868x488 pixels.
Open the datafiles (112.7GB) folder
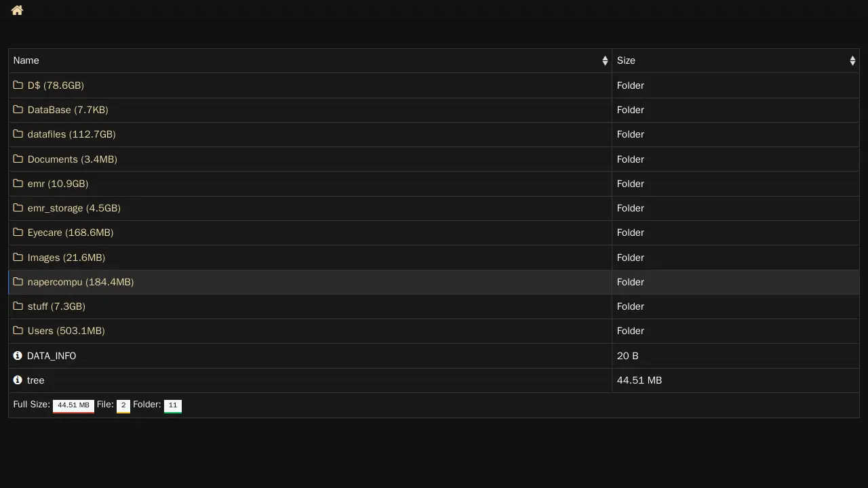[71, 134]
